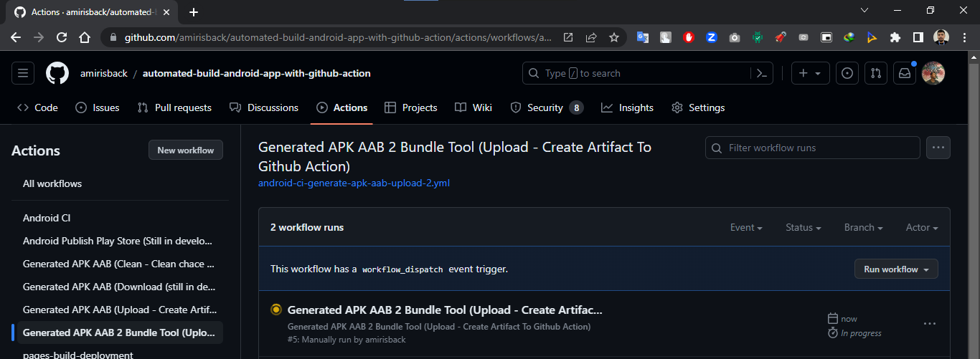This screenshot has height=359, width=980.
Task: Expand the Create new plus dropdown
Action: [x=811, y=73]
